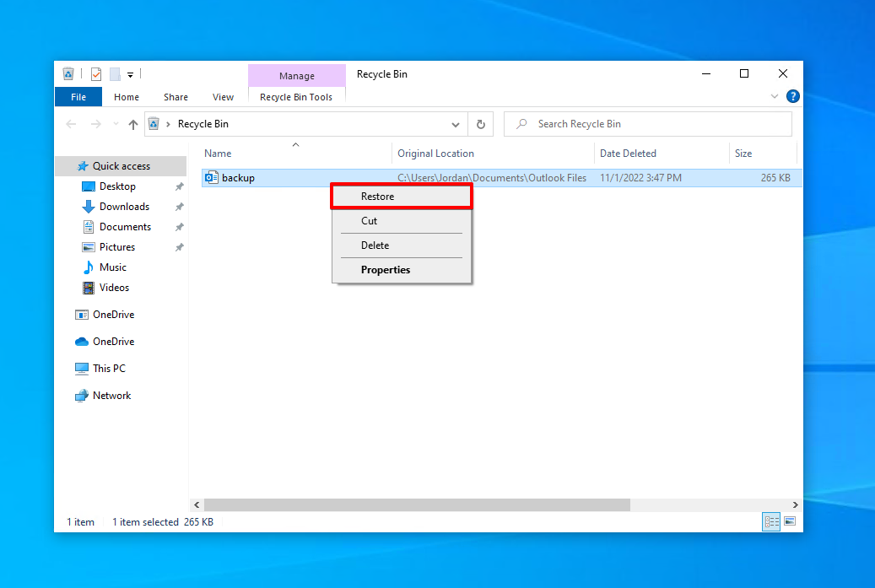Screen dimensions: 875x588
Task: Open recent locations dropdown arrow
Action: (x=116, y=124)
